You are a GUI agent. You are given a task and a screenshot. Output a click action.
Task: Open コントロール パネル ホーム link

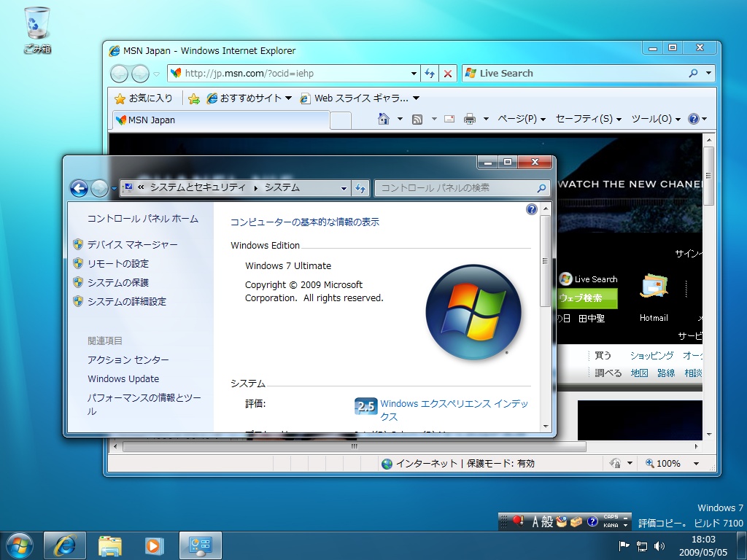pos(142,219)
